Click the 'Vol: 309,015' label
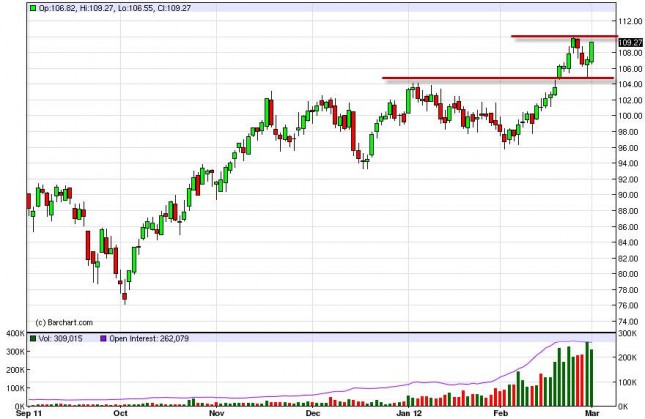 pyautogui.click(x=60, y=338)
